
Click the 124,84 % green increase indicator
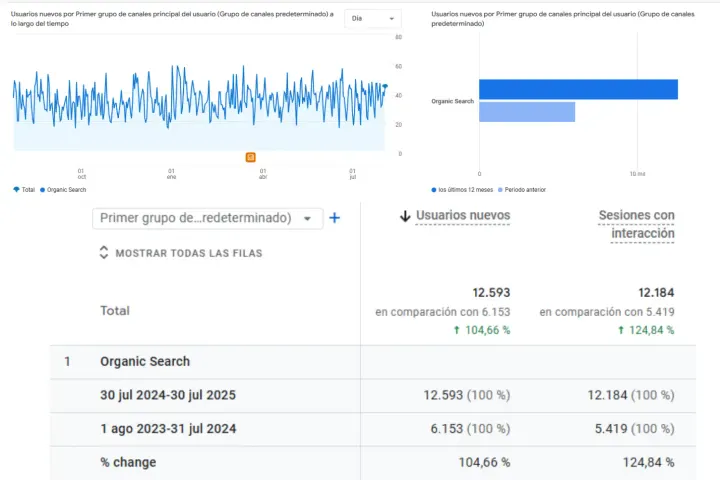pyautogui.click(x=646, y=330)
